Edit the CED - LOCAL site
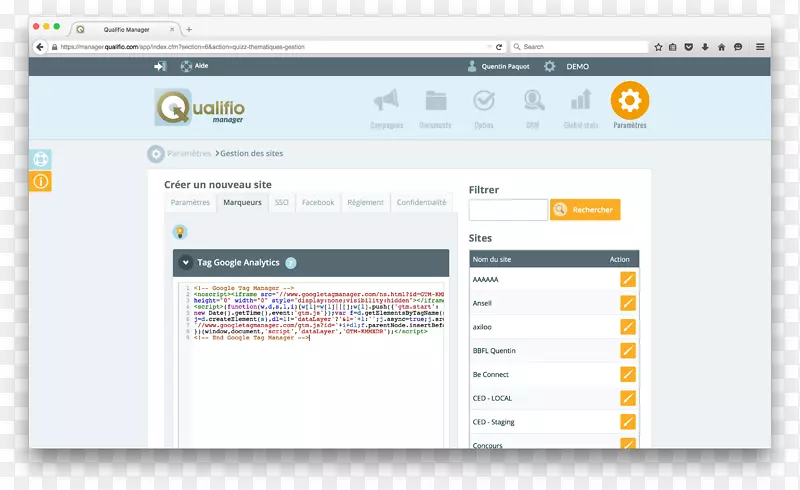Image resolution: width=800 pixels, height=490 pixels. point(628,398)
